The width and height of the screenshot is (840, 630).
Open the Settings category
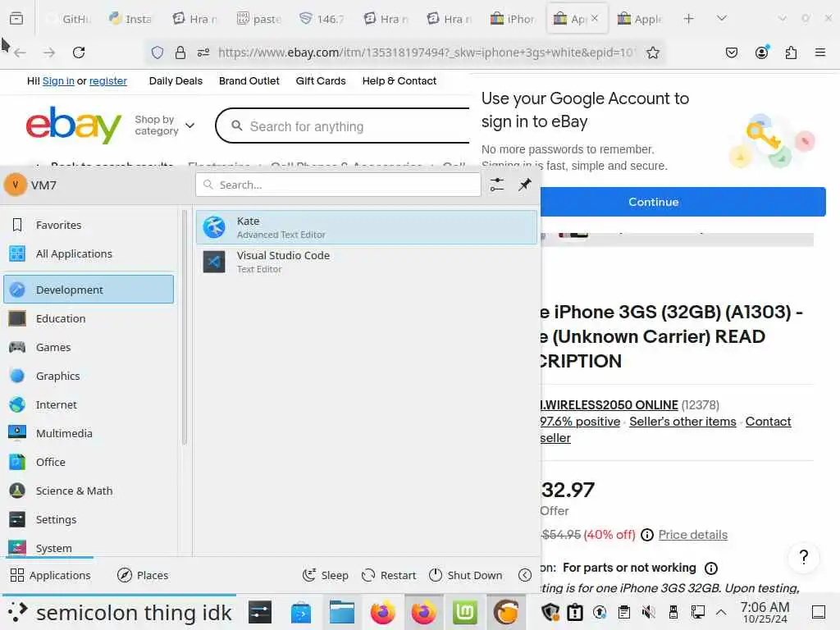[89, 519]
